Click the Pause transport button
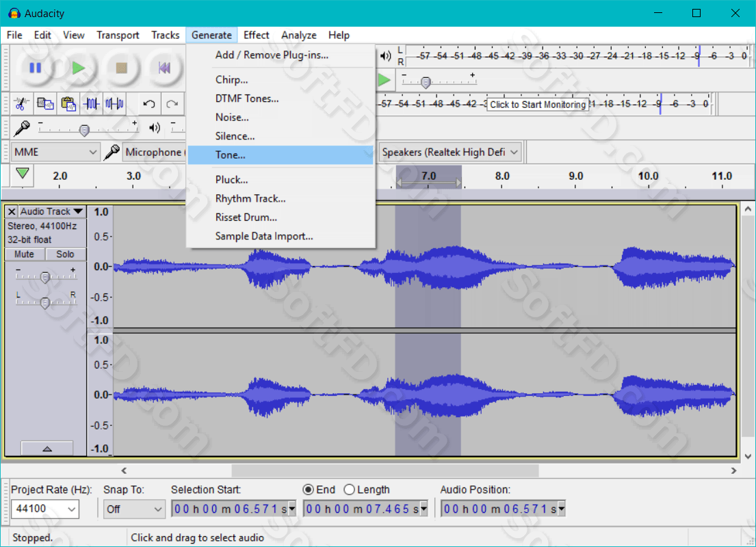The image size is (756, 547). click(x=35, y=68)
